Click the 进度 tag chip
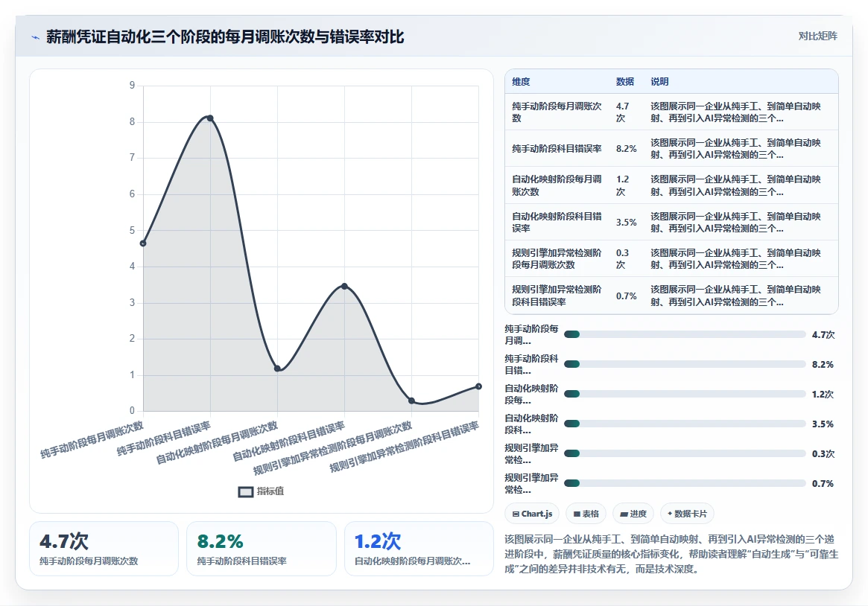The width and height of the screenshot is (868, 606). pos(633,514)
